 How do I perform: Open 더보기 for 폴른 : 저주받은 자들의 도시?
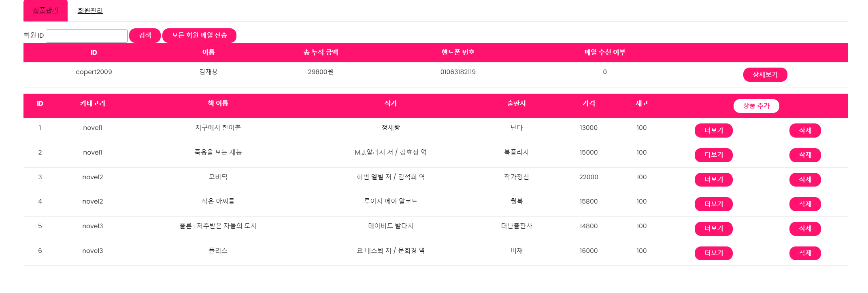click(x=713, y=229)
